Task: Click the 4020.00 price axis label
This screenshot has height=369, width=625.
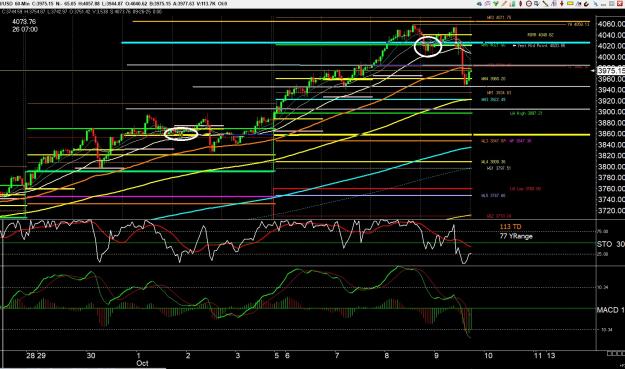Action: click(611, 46)
